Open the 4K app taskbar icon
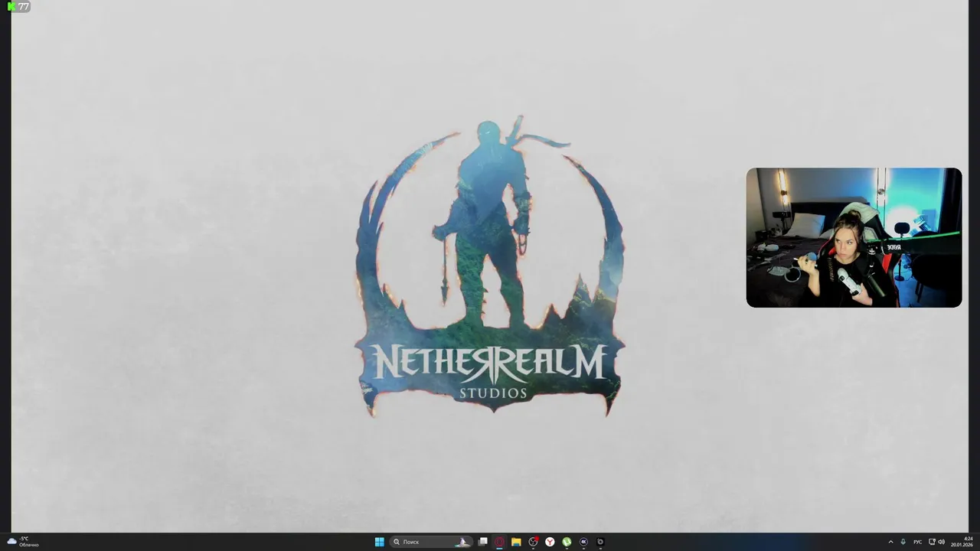The image size is (980, 551). [x=583, y=542]
